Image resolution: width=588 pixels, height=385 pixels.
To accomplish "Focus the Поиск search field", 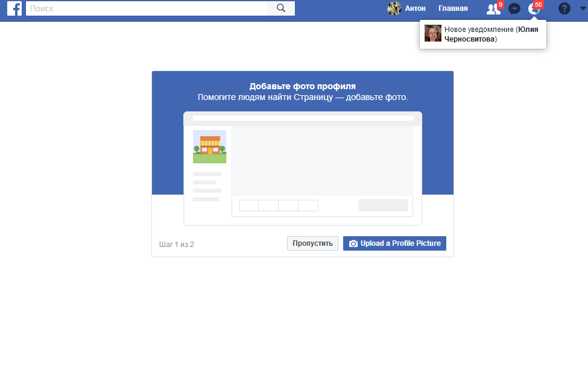I will (x=148, y=8).
